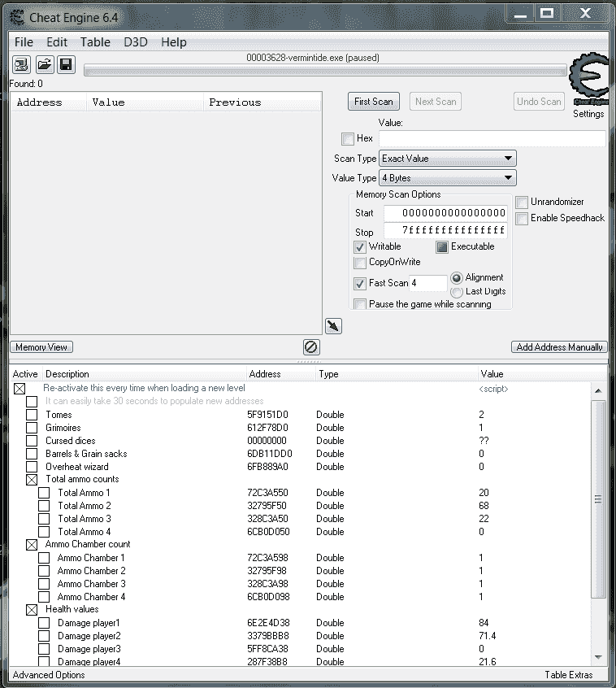Open the Help menu

(x=174, y=42)
